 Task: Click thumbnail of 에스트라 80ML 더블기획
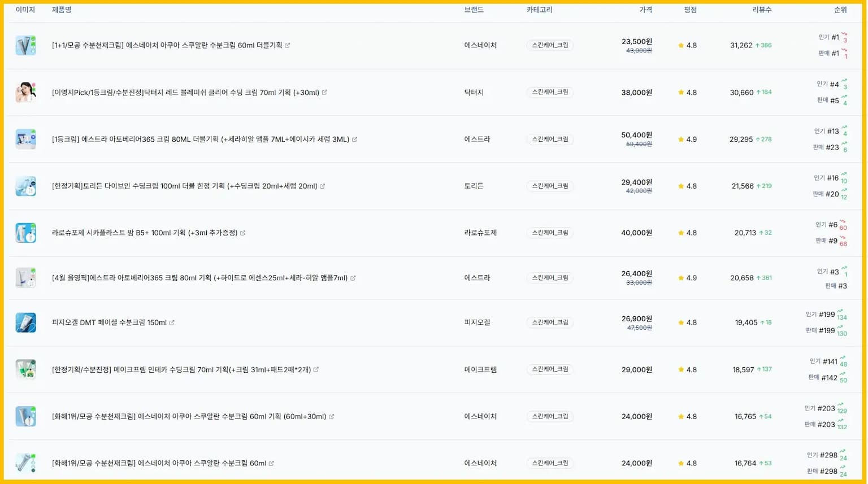(25, 139)
